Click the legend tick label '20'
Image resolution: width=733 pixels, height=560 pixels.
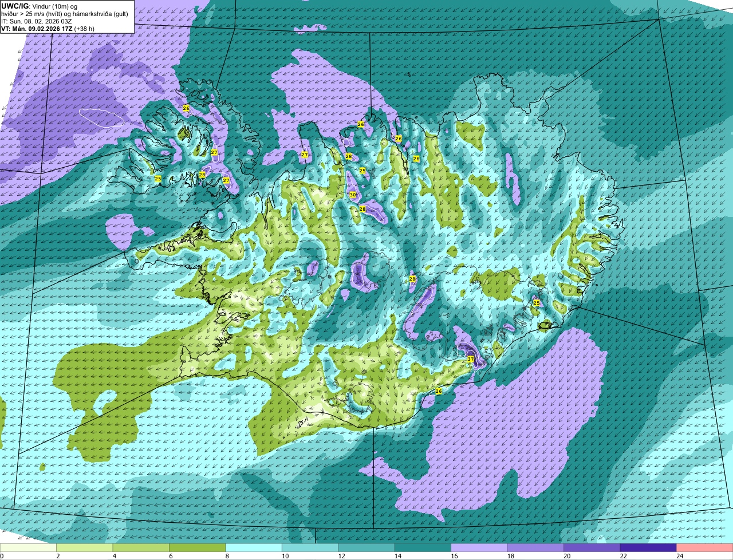566,555
